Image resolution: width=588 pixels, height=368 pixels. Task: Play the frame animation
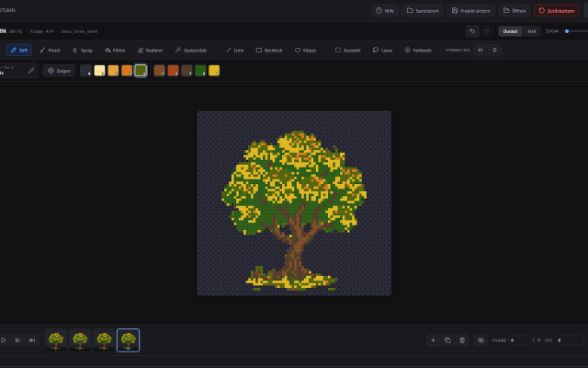[4, 340]
